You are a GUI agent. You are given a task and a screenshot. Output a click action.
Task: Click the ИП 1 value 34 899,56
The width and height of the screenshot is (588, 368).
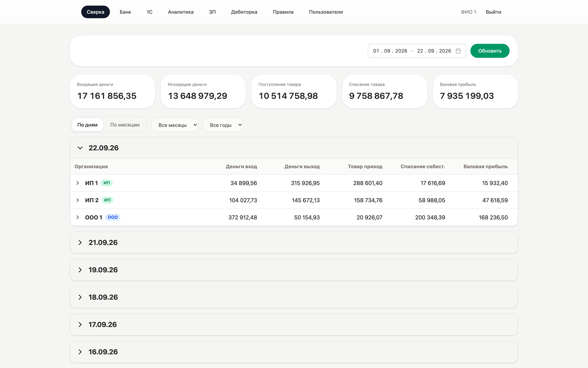point(244,183)
